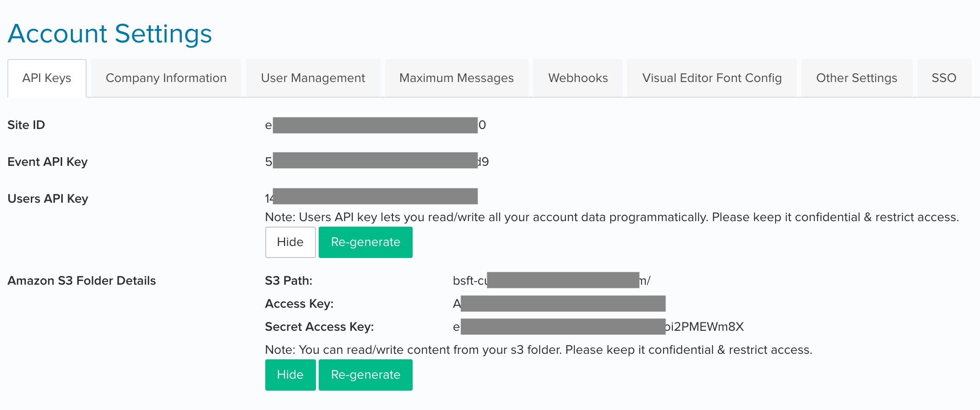Re-generate the Users API Key
Image resolution: width=980 pixels, height=410 pixels.
click(365, 242)
